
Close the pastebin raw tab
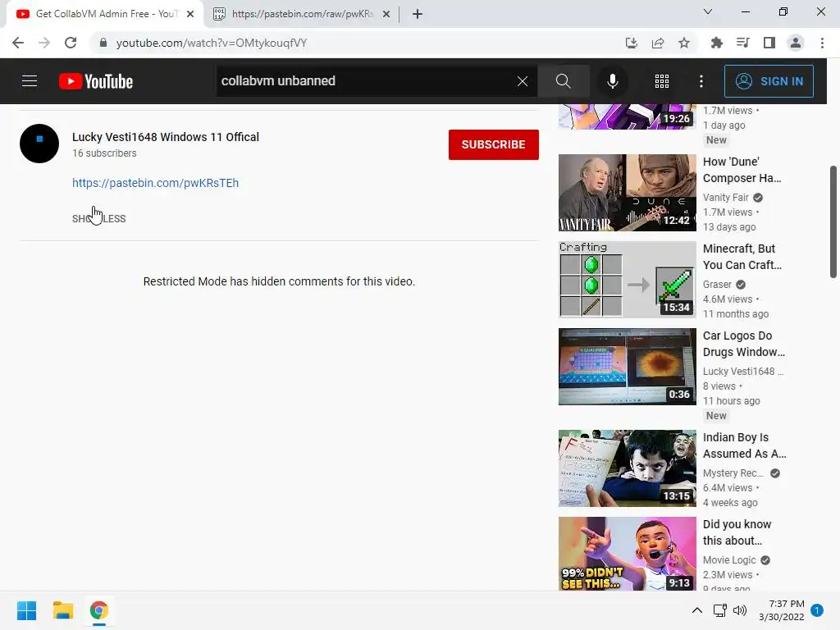click(x=386, y=14)
